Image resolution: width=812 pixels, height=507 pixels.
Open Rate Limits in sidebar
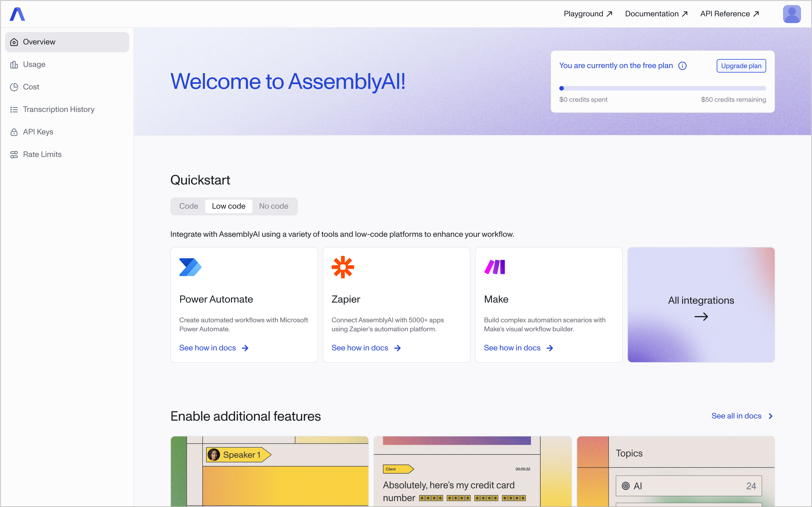click(42, 154)
